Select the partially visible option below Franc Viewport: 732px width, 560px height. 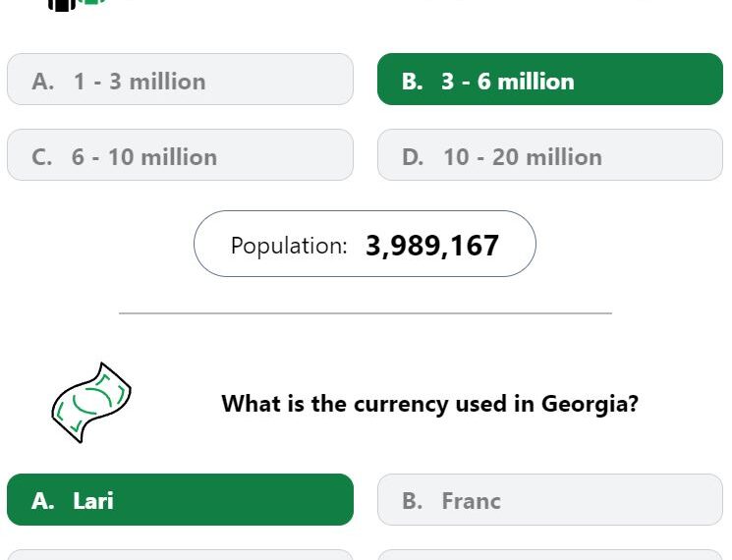[x=550, y=555]
